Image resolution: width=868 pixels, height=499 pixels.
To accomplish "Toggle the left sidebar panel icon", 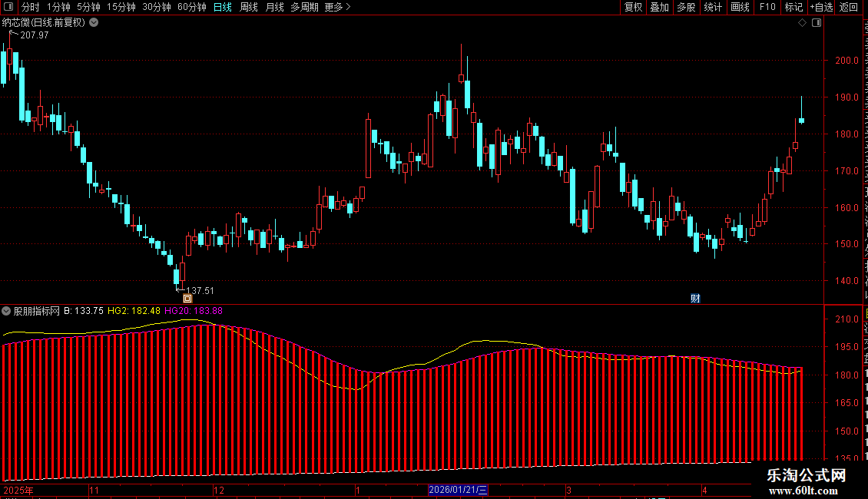I will [x=8, y=7].
